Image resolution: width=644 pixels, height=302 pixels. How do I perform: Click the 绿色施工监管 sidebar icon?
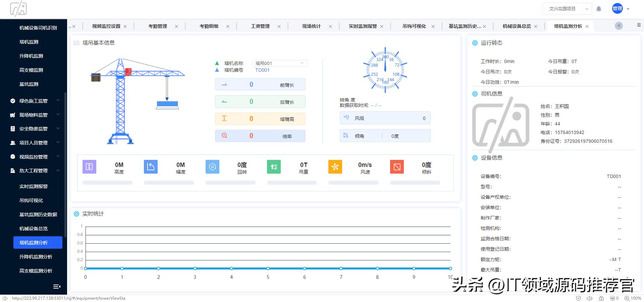coord(13,101)
